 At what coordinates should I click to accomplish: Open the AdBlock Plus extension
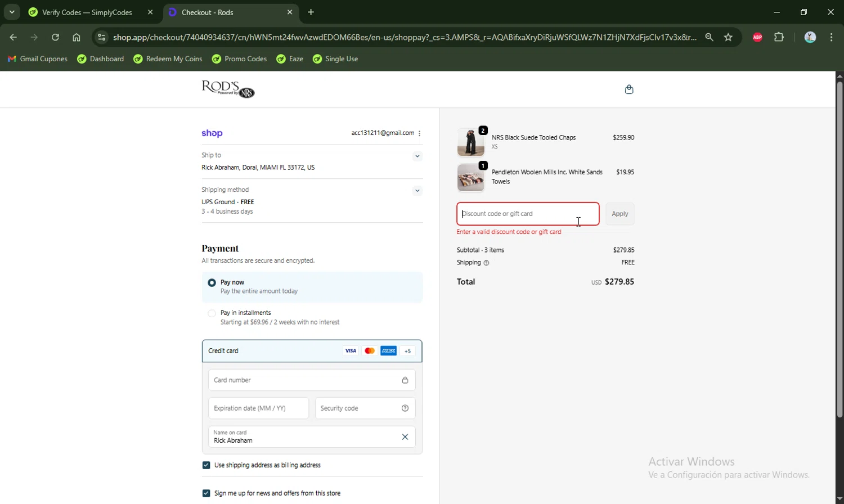pos(757,38)
